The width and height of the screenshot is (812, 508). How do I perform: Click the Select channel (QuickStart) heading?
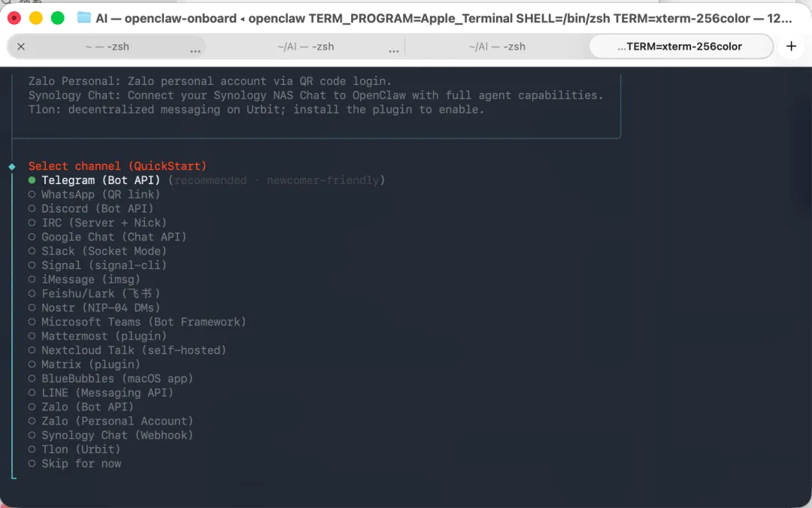click(117, 166)
